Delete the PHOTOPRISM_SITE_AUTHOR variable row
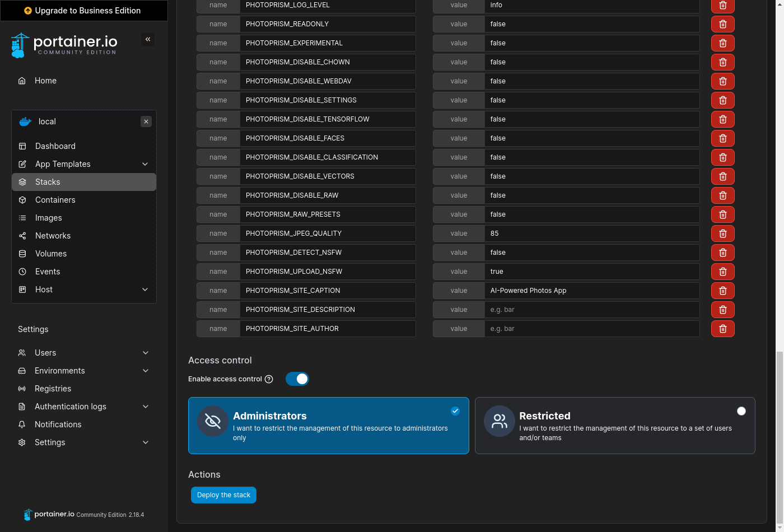Image resolution: width=784 pixels, height=532 pixels. (722, 328)
